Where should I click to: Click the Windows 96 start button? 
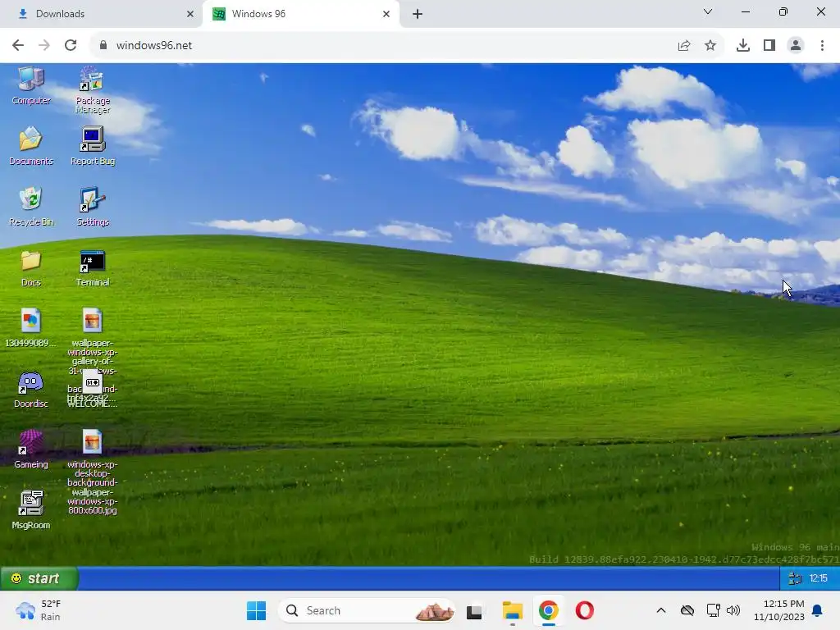click(39, 578)
